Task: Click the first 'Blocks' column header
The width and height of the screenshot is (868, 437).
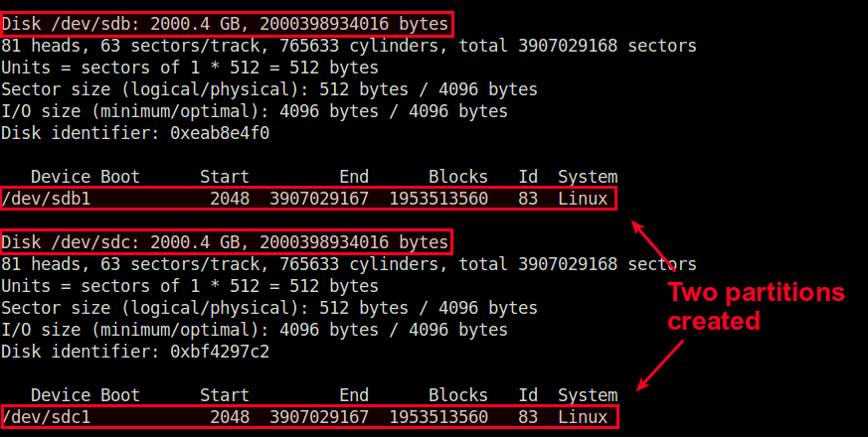Action: click(458, 177)
